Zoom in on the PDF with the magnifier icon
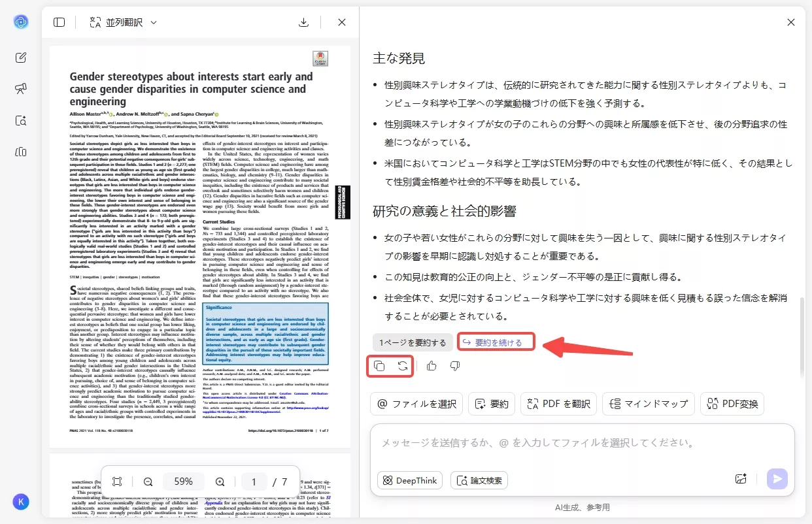The width and height of the screenshot is (812, 524). click(220, 482)
